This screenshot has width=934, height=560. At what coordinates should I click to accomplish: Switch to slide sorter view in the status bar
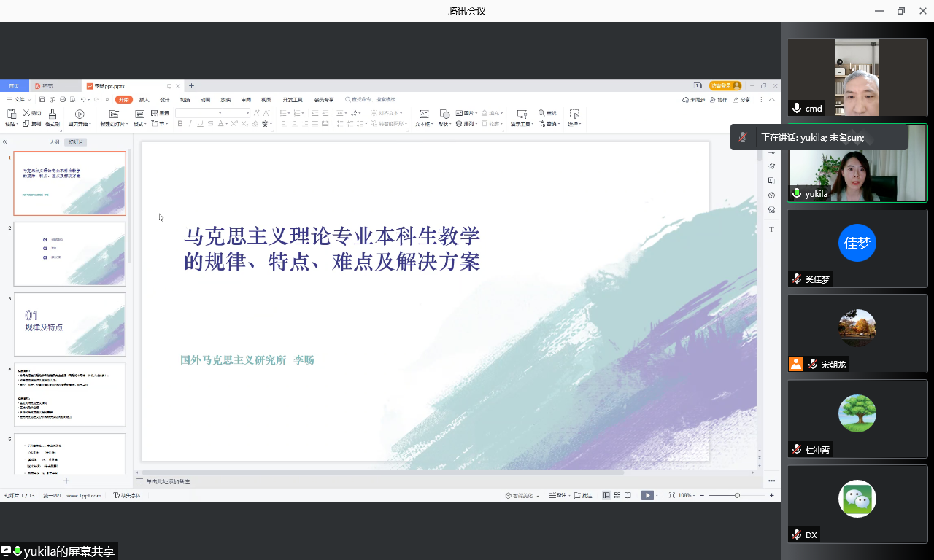click(617, 495)
